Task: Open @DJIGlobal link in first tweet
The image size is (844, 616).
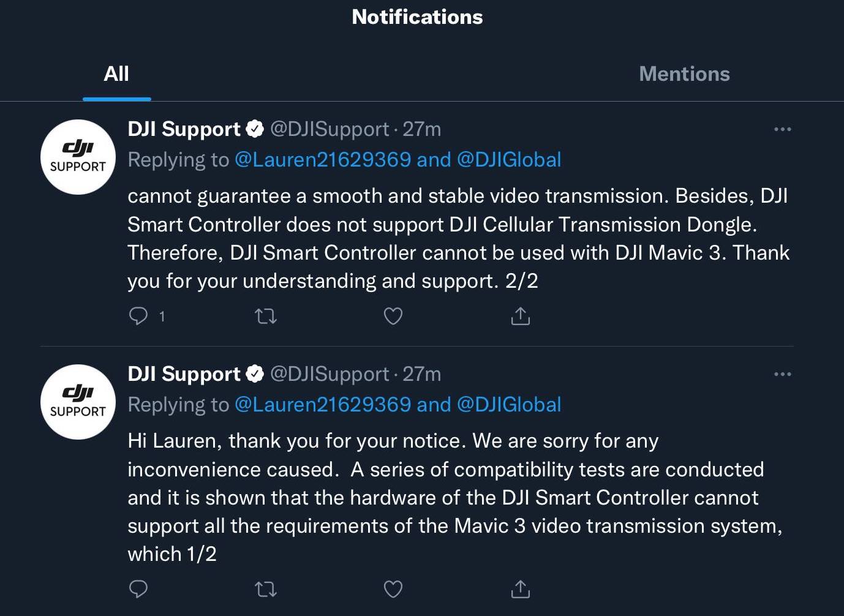Action: [509, 160]
